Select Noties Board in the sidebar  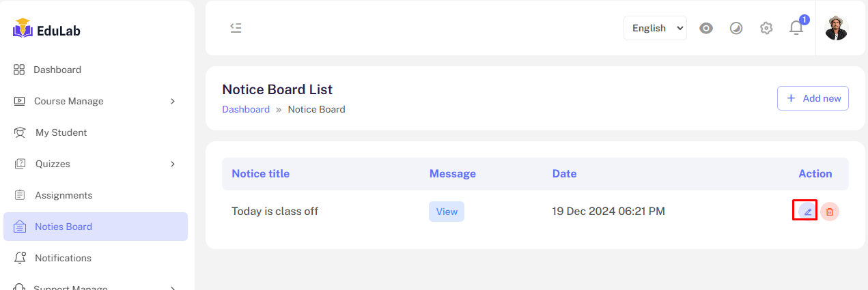(63, 227)
